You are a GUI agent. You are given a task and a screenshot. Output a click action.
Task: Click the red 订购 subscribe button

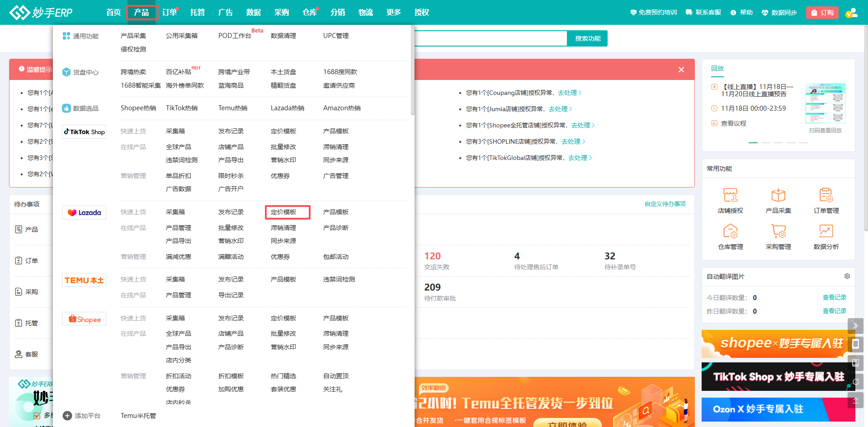822,13
